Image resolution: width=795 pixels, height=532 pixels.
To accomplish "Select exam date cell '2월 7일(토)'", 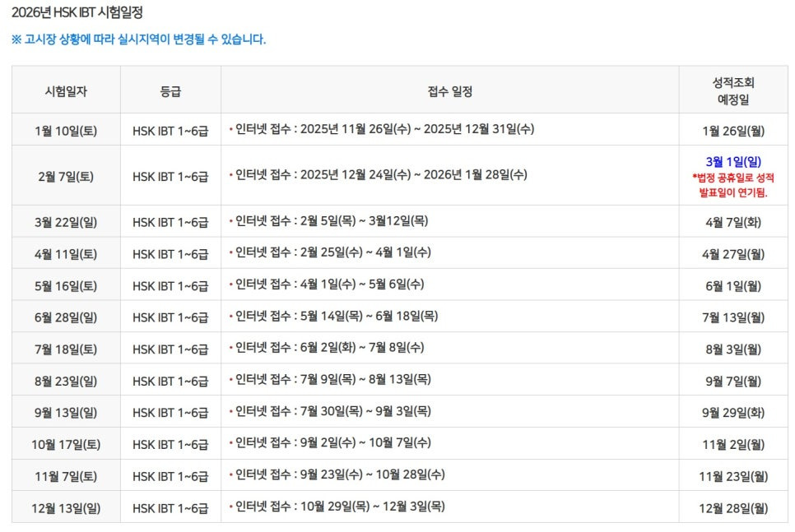I will tap(66, 176).
